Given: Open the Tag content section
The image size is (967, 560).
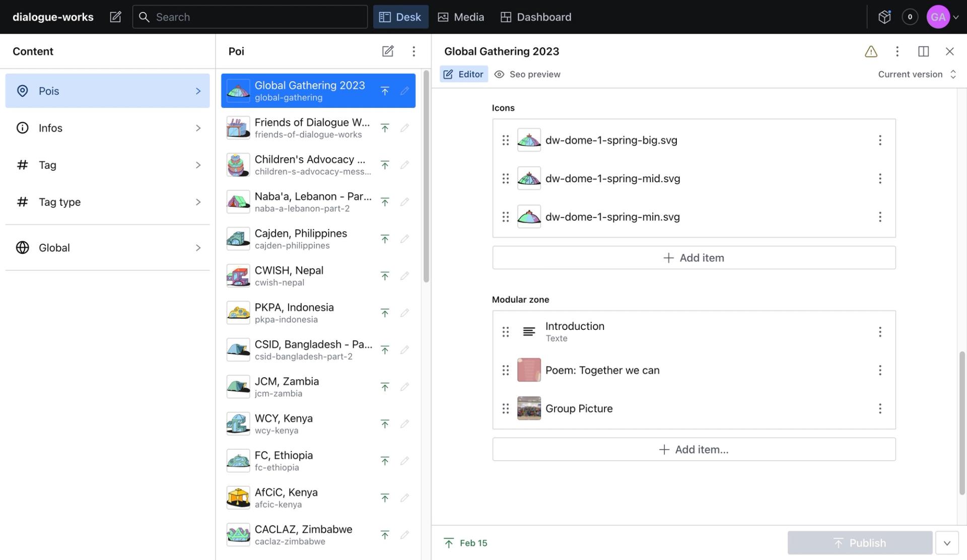Looking at the screenshot, I should point(107,165).
